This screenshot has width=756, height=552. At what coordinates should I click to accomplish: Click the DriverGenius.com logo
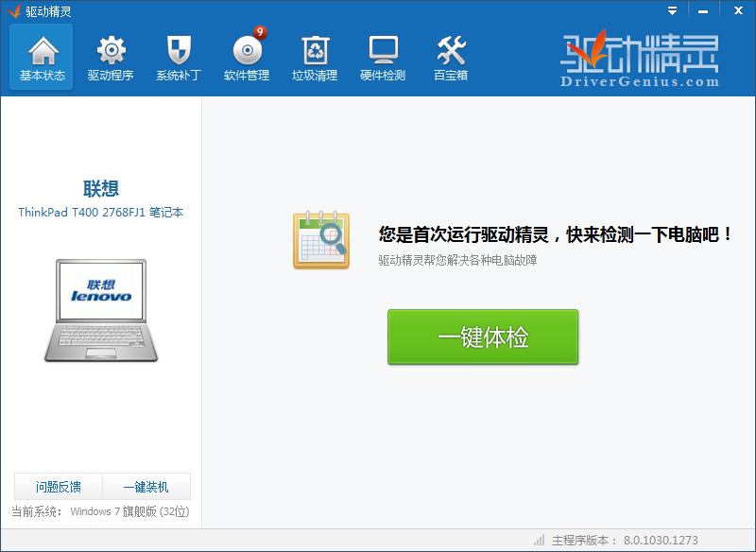pyautogui.click(x=640, y=59)
